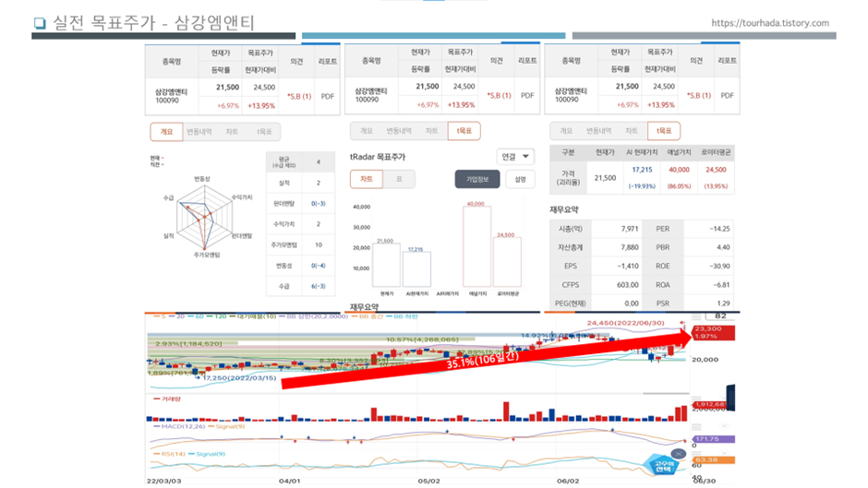
Task: Open the 연결 dropdown
Action: pyautogui.click(x=515, y=157)
